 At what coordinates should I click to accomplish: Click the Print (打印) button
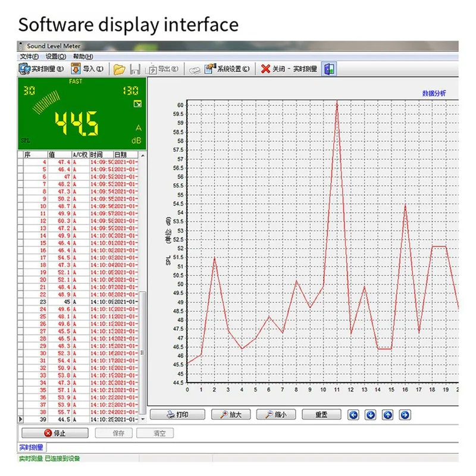[x=177, y=415]
